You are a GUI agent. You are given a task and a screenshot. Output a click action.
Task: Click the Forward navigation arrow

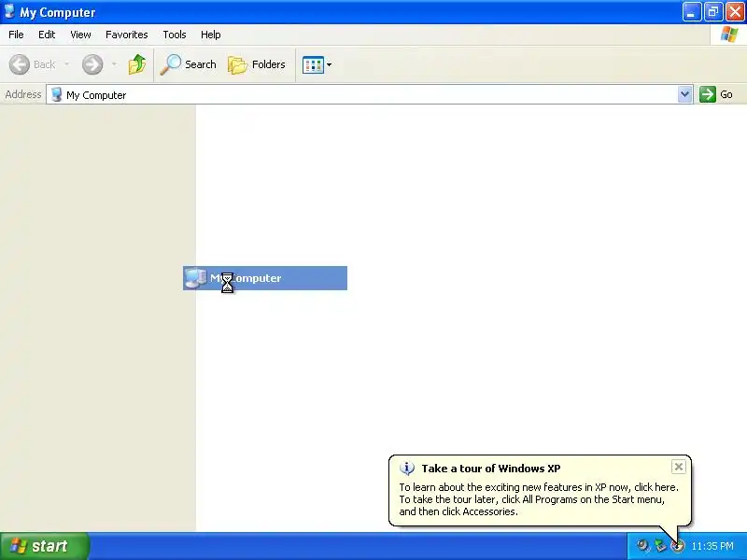[x=92, y=64]
